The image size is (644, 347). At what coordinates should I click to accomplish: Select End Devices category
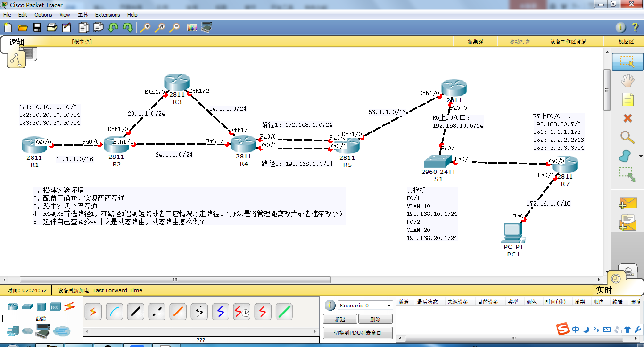click(x=13, y=331)
